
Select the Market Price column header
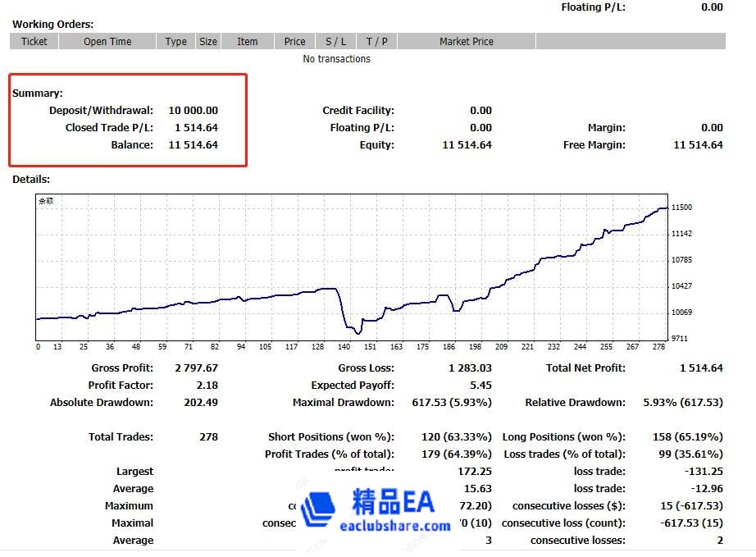[467, 42]
